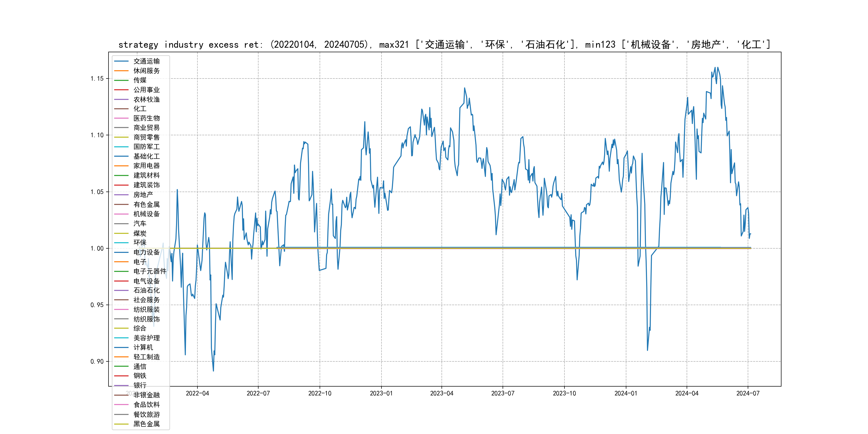Image resolution: width=868 pixels, height=434 pixels.
Task: Select the 房地产 legend entry
Action: point(143,195)
